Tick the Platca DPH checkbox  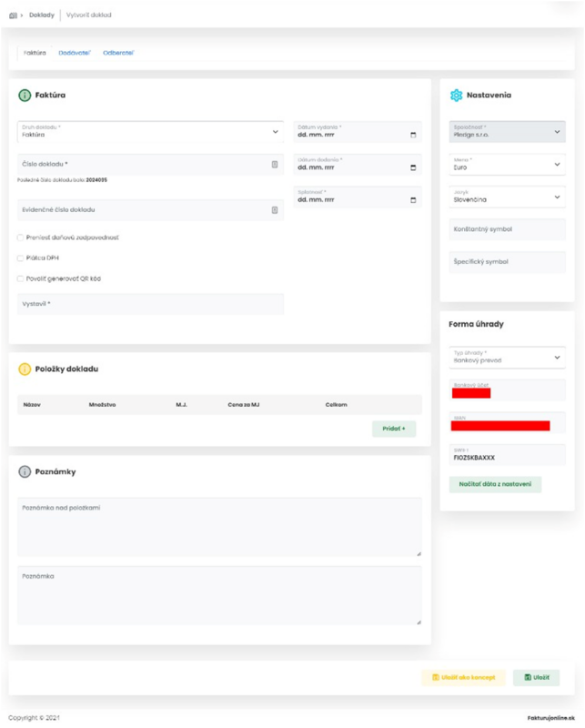click(20, 258)
